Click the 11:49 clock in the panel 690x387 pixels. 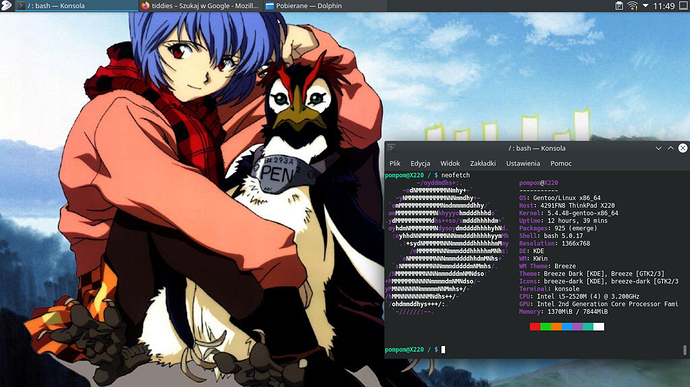coord(664,6)
